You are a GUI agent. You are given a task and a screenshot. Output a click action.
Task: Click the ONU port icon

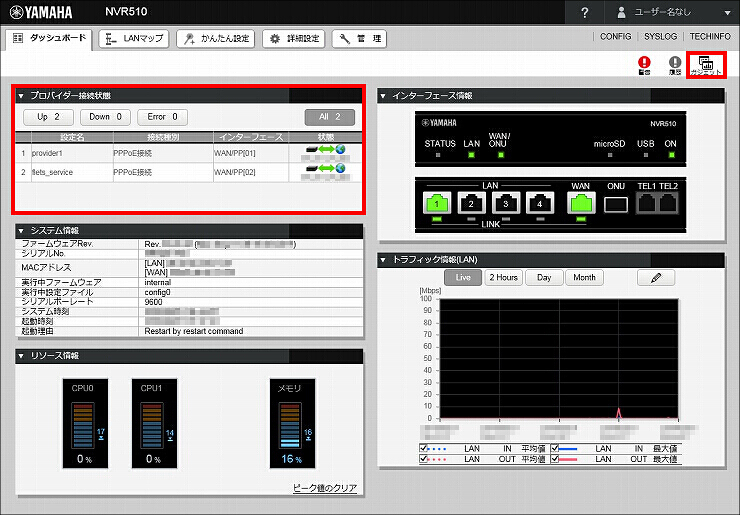[616, 205]
